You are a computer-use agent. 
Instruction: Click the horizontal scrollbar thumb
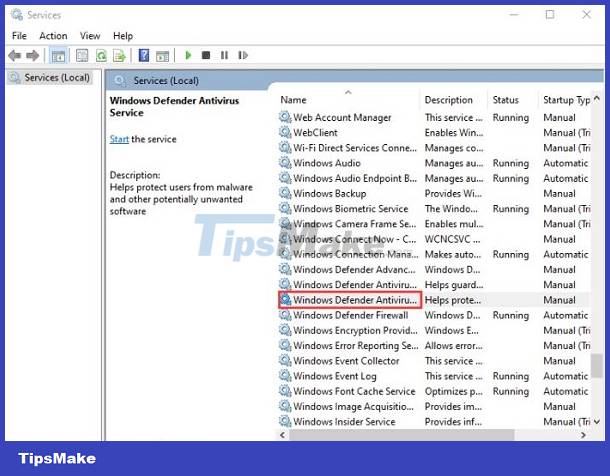[401, 435]
